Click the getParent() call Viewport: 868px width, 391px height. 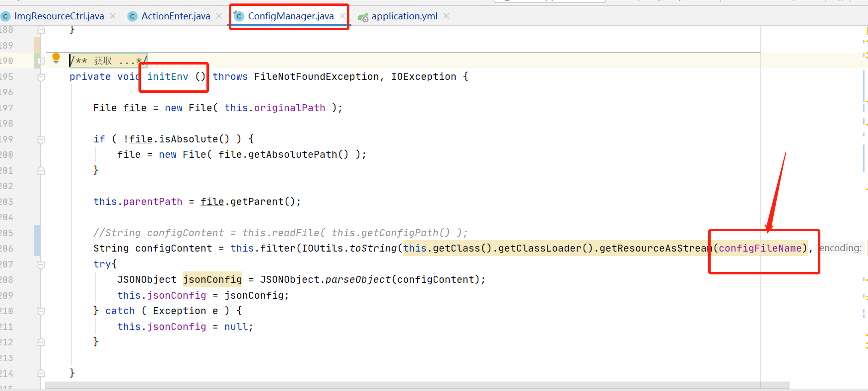(x=263, y=202)
